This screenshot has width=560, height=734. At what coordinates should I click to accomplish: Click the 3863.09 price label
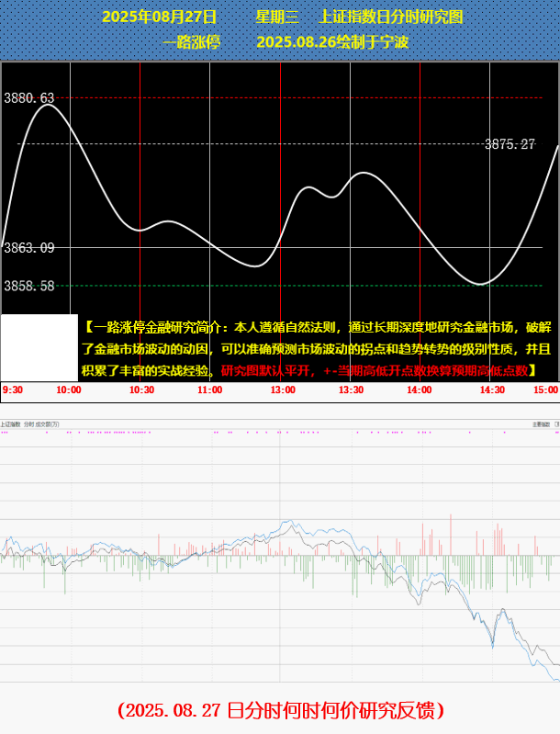[29, 248]
